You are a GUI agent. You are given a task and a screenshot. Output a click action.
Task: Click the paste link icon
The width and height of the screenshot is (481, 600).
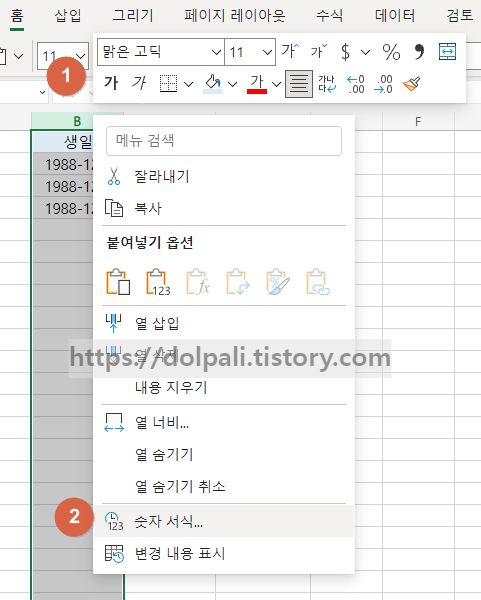pyautogui.click(x=318, y=282)
